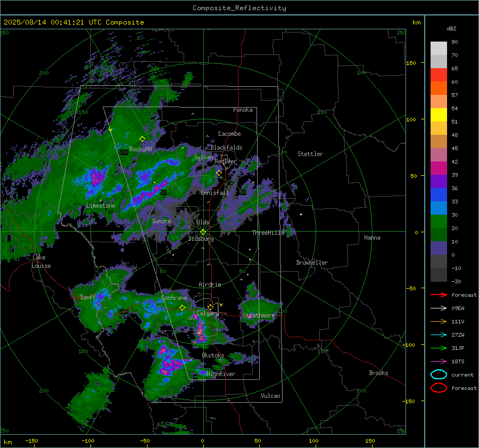This screenshot has height=448, width=479.
Task: Click the RedDeer city label
Action: 226,161
